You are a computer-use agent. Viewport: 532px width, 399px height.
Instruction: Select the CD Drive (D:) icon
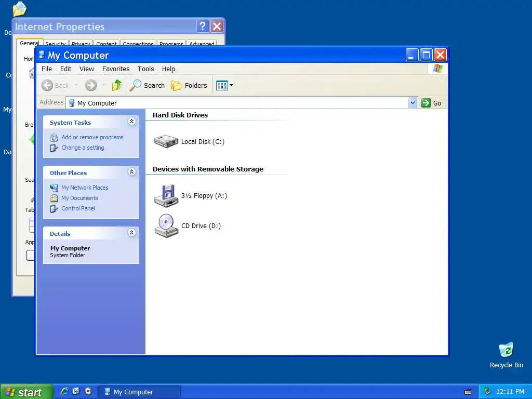(166, 225)
